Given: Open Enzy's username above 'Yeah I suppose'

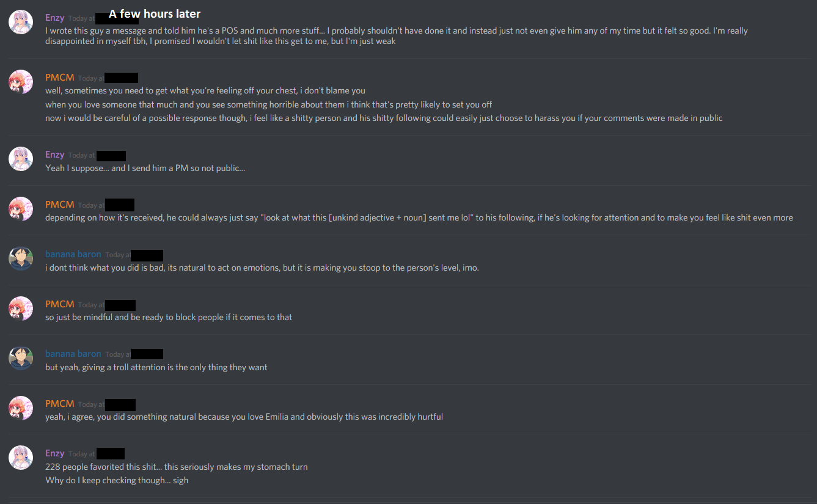Looking at the screenshot, I should (x=54, y=155).
